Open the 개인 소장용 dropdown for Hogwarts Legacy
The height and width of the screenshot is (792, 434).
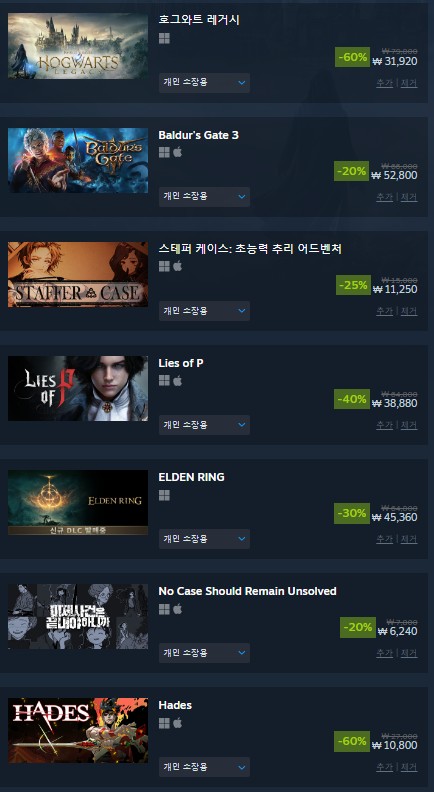[x=204, y=83]
